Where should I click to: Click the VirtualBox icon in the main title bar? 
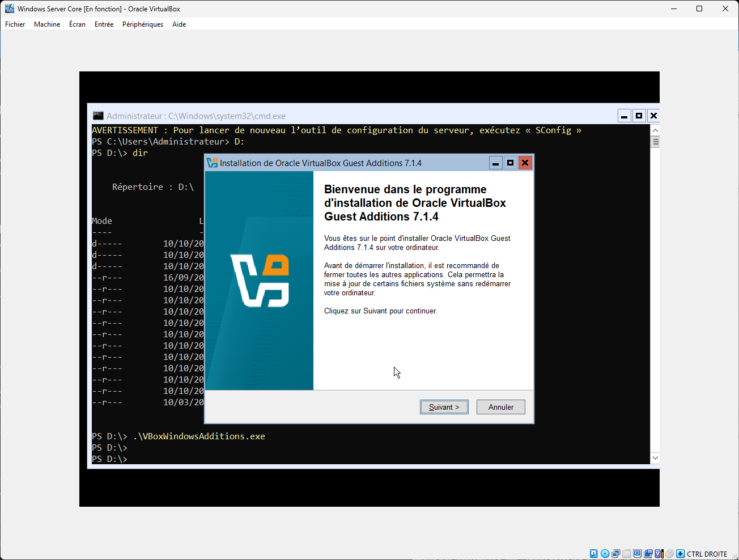tap(10, 9)
